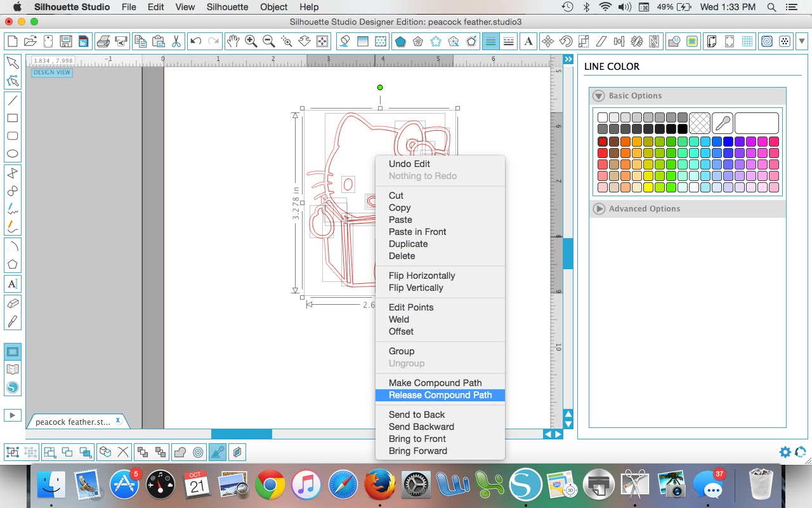Click the double-arrow panel collapse button
The height and width of the screenshot is (508, 812).
pyautogui.click(x=568, y=60)
